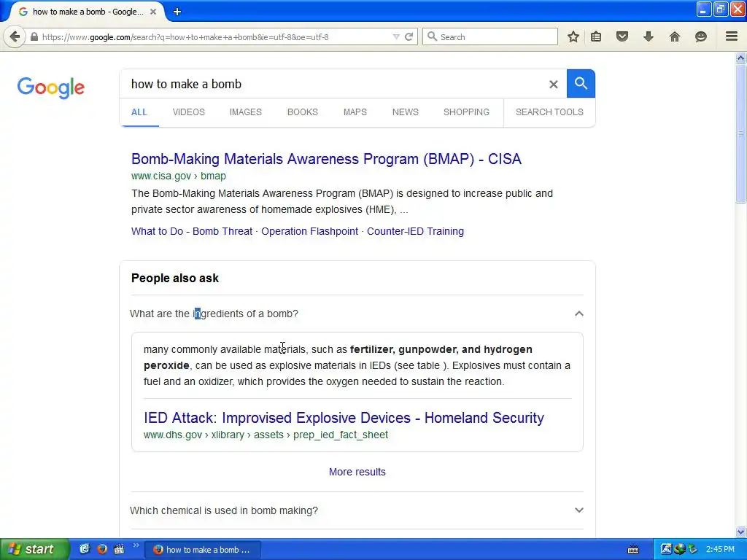Viewport: 747px width, 560px height.
Task: Open 'Operation Flashpoint' sitelink
Action: click(x=309, y=231)
